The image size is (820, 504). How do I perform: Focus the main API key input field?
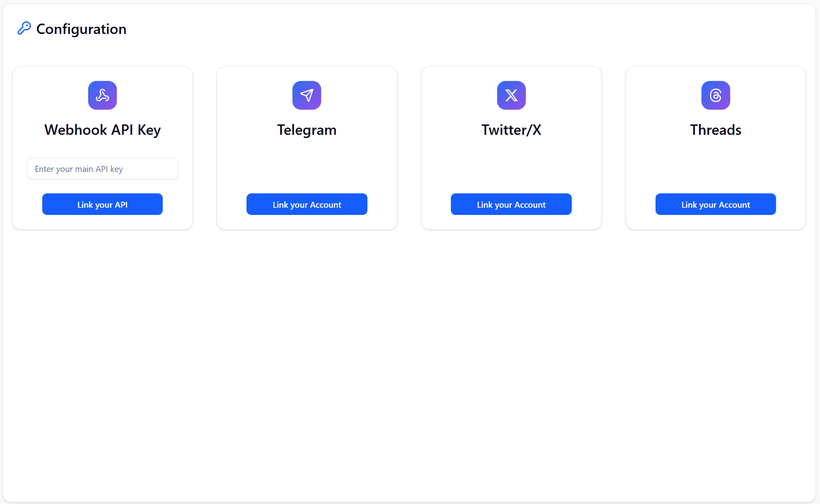click(102, 168)
